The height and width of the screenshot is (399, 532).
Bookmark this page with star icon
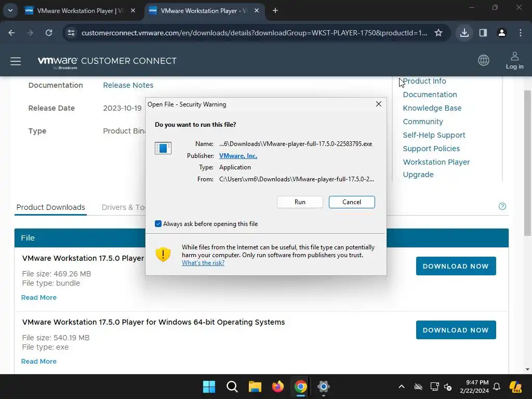(x=438, y=33)
